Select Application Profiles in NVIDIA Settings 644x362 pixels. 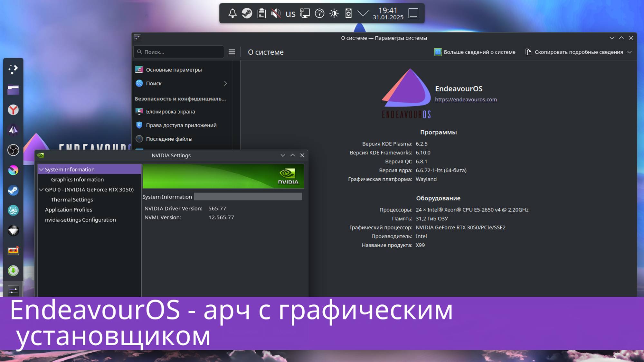pos(68,209)
